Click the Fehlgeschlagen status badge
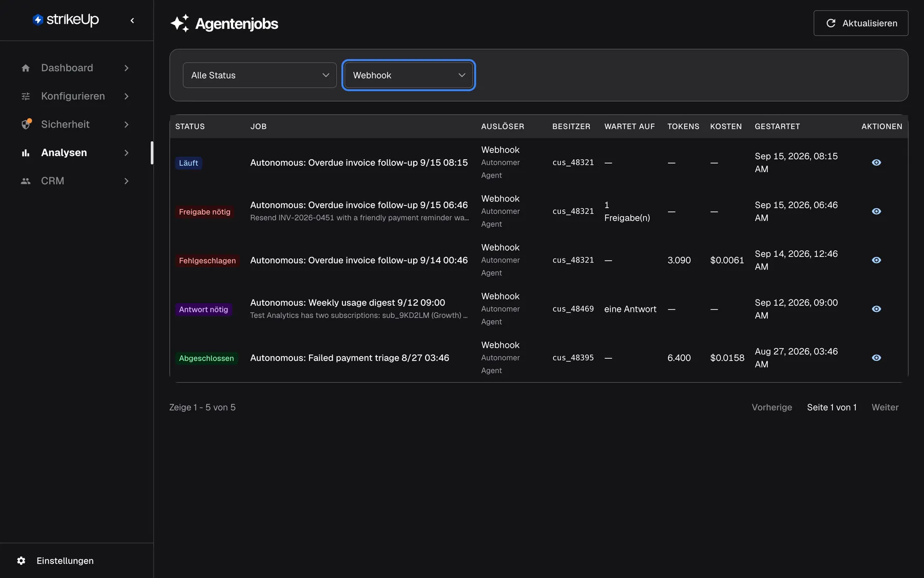924x578 pixels. pyautogui.click(x=207, y=260)
